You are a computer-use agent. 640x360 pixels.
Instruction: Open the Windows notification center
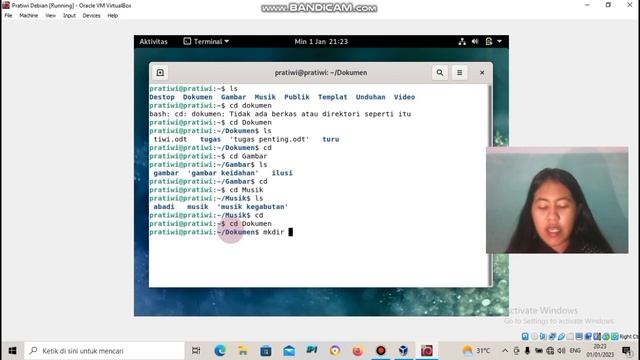pos(627,351)
